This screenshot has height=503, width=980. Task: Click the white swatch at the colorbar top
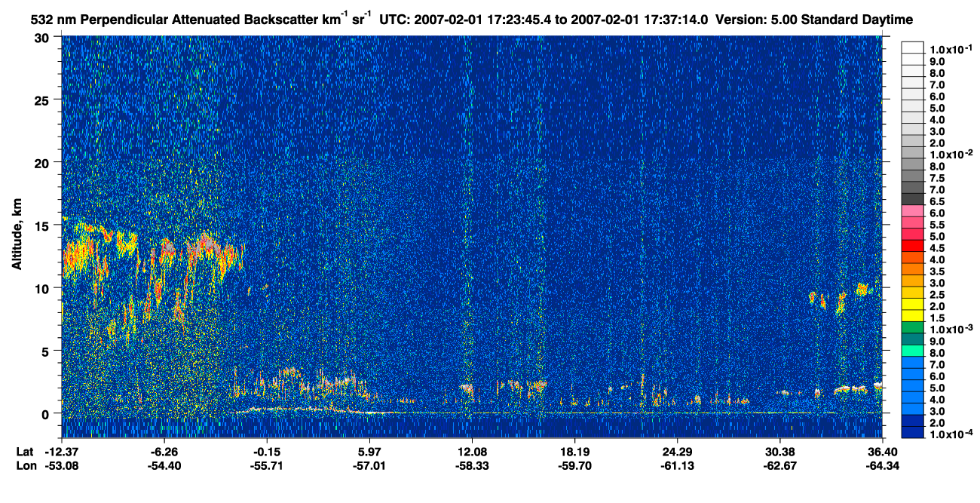click(913, 48)
